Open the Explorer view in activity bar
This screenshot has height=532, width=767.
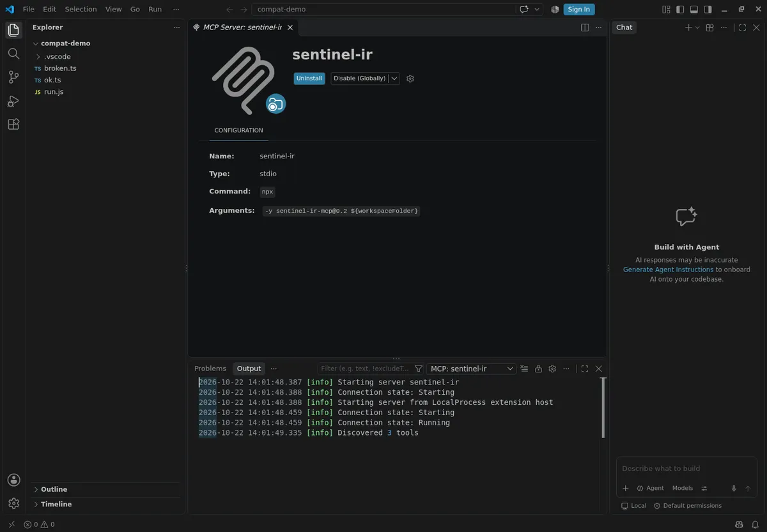(x=13, y=30)
